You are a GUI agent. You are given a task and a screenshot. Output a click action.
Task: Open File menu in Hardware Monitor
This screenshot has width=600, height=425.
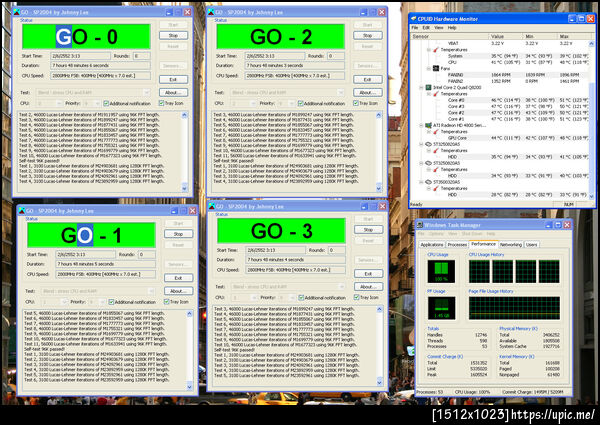click(415, 28)
